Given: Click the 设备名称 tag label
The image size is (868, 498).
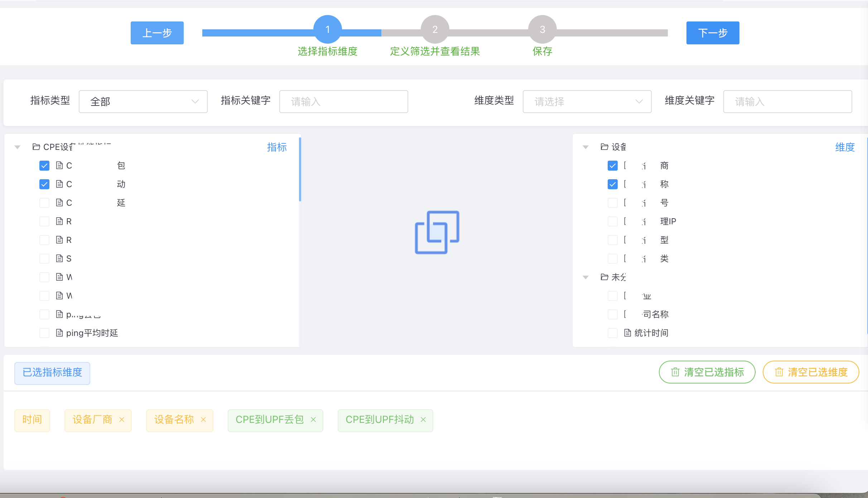Looking at the screenshot, I should (x=174, y=420).
